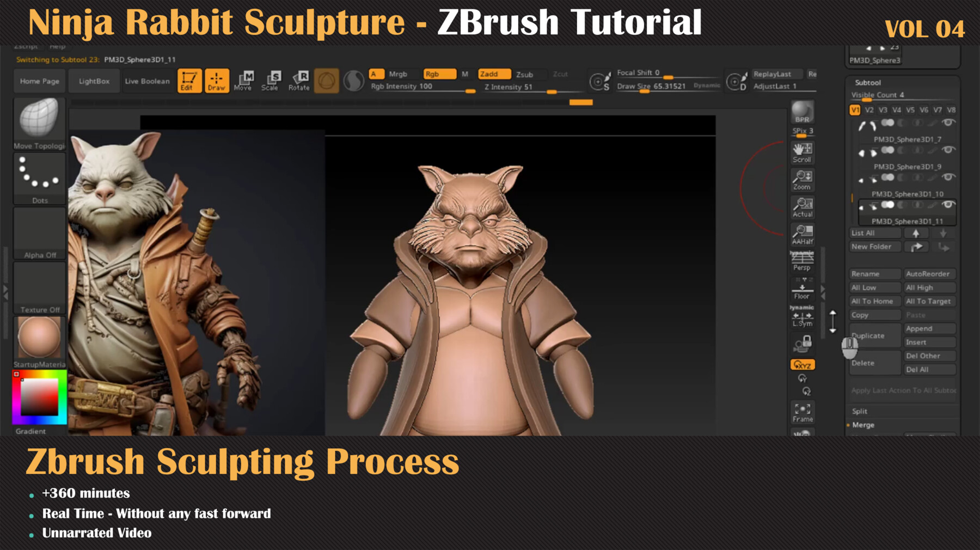Collapse the Subtool panel header
Screen dimensions: 980x550
[868, 83]
